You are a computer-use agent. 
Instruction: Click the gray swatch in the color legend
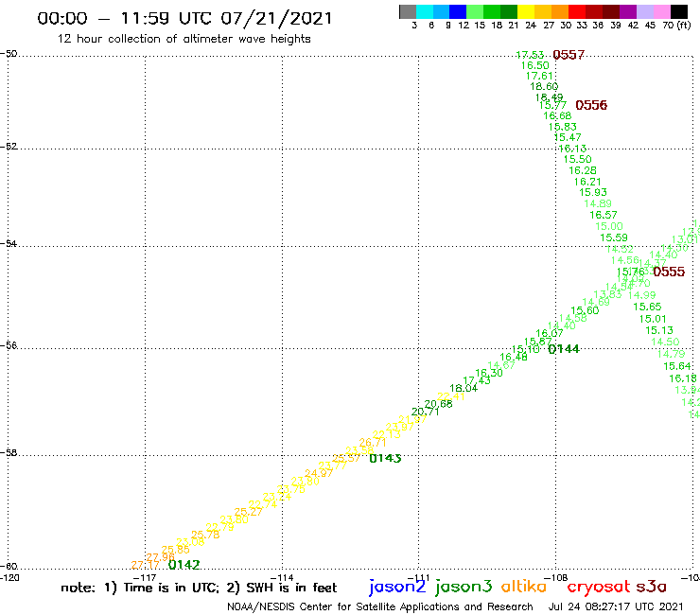[408, 11]
